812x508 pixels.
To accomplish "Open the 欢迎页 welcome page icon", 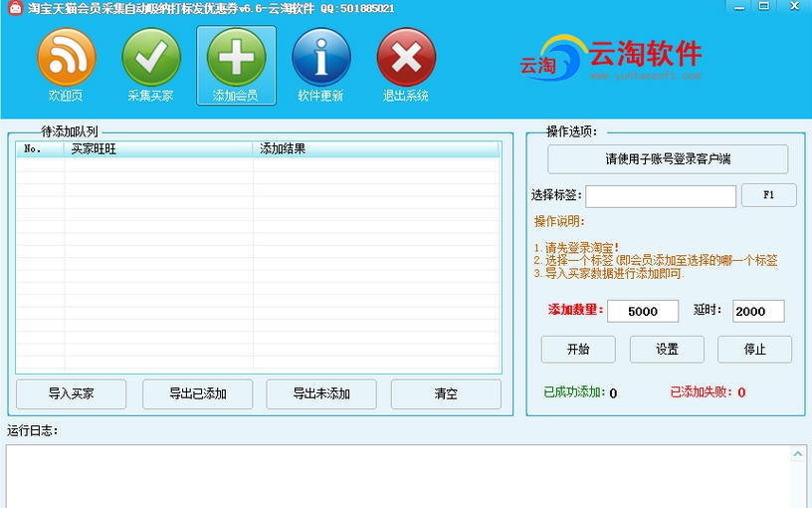I will [x=67, y=57].
